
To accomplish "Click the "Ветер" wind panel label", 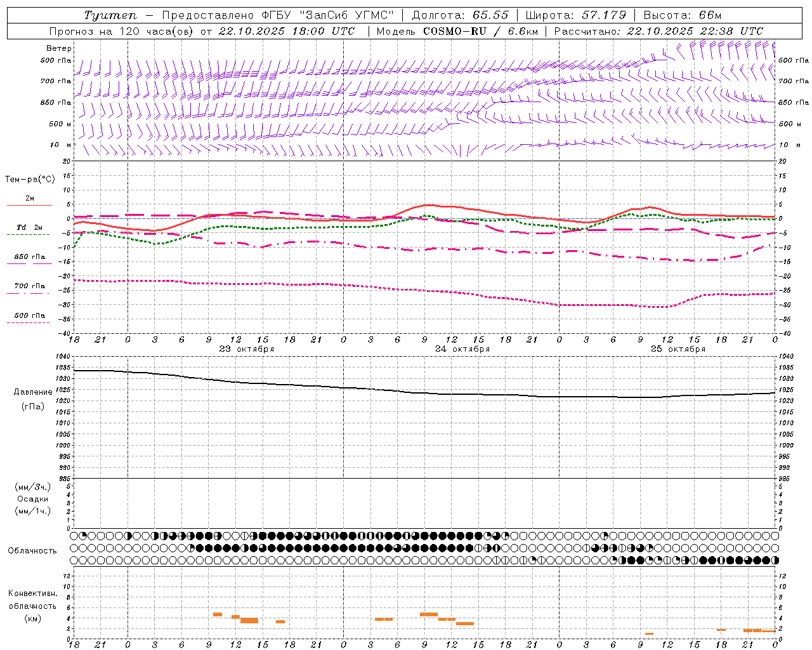I will (x=59, y=48).
